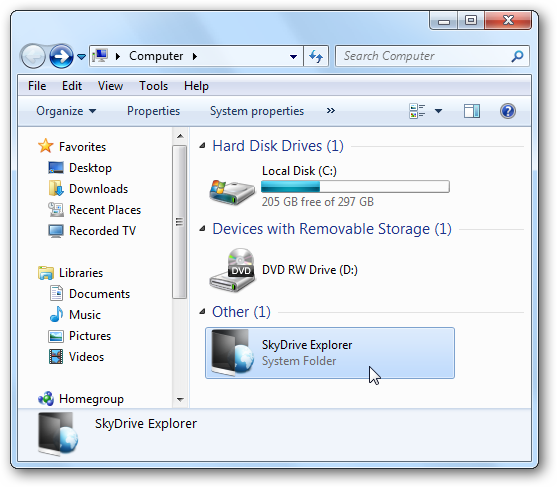
Task: Click Computer in the address path
Action: [x=156, y=56]
